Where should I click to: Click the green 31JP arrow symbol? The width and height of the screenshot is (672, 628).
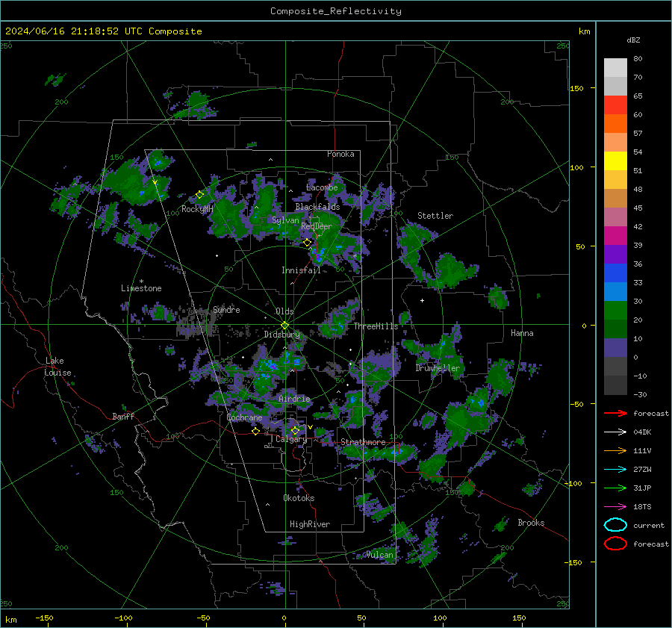click(x=615, y=488)
